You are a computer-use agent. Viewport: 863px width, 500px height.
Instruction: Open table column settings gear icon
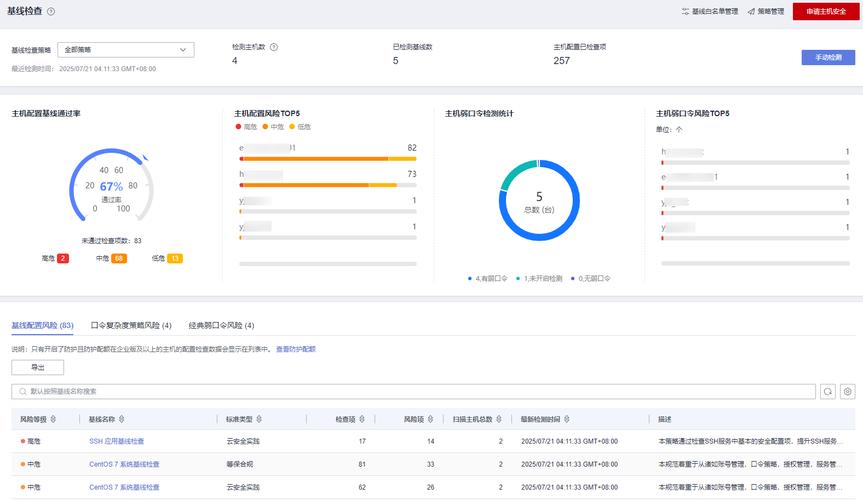[x=848, y=392]
